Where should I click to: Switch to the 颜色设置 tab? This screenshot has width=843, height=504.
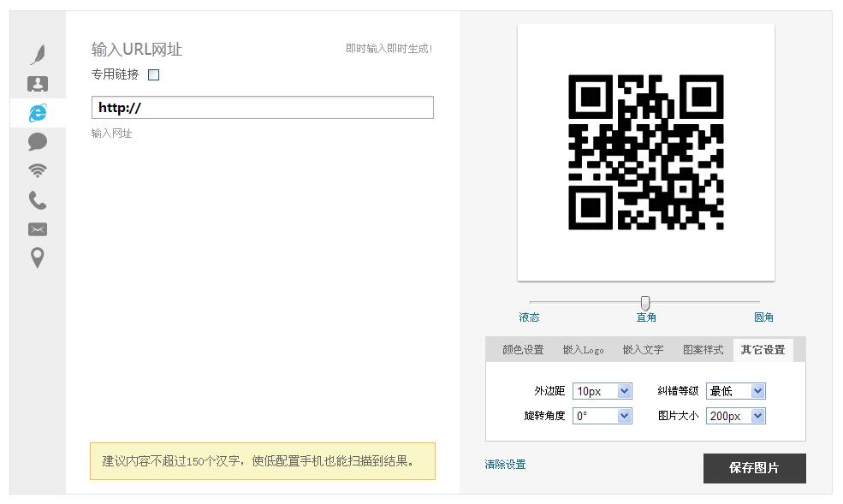[523, 350]
